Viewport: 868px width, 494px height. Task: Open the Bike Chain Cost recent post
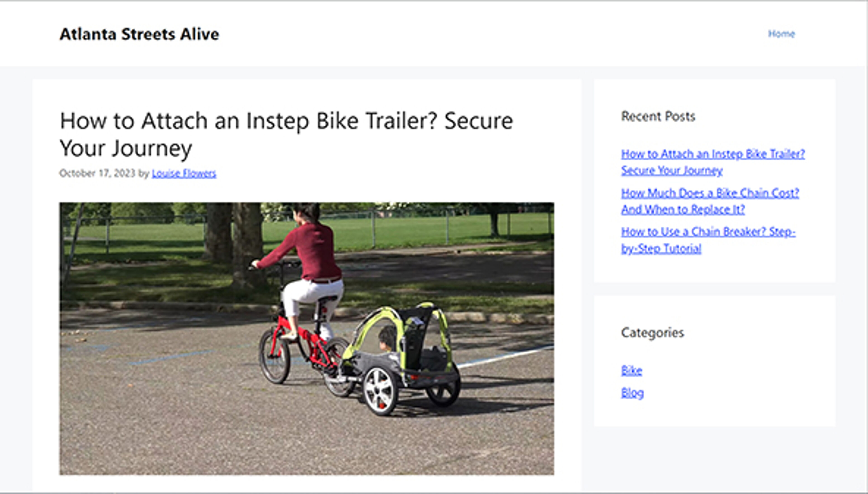[710, 201]
